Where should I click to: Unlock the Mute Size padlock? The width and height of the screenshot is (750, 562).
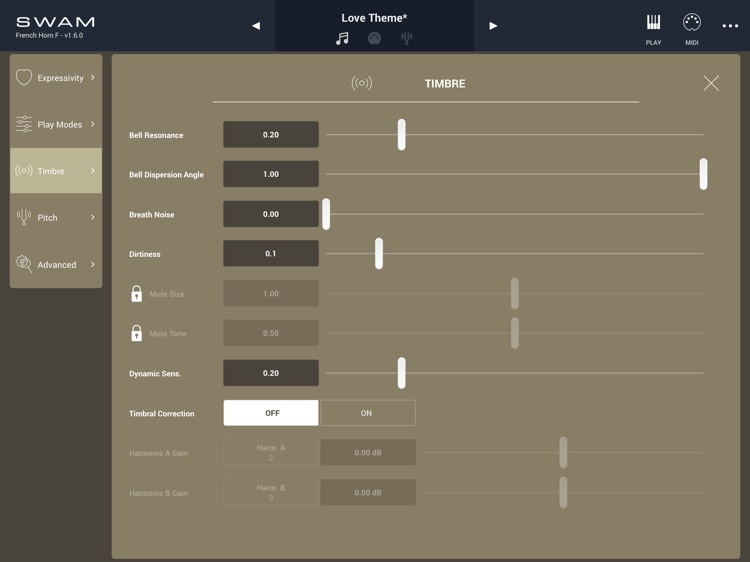(x=136, y=294)
